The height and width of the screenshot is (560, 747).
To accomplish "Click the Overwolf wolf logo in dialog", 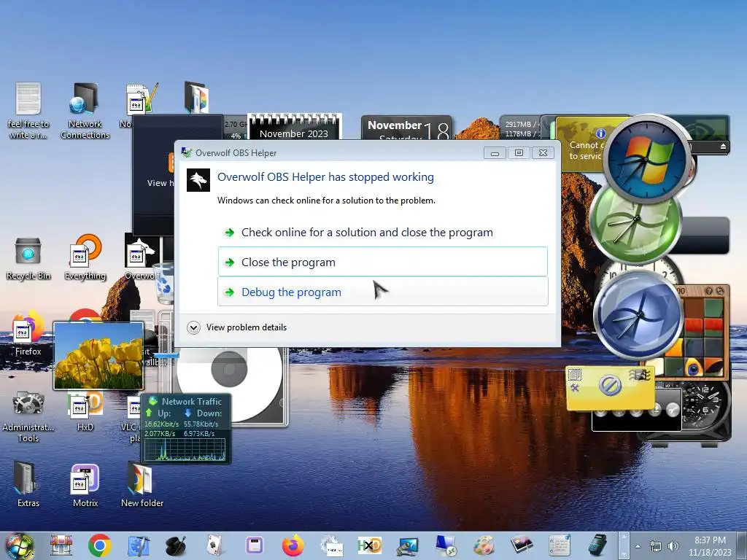I will coord(198,180).
